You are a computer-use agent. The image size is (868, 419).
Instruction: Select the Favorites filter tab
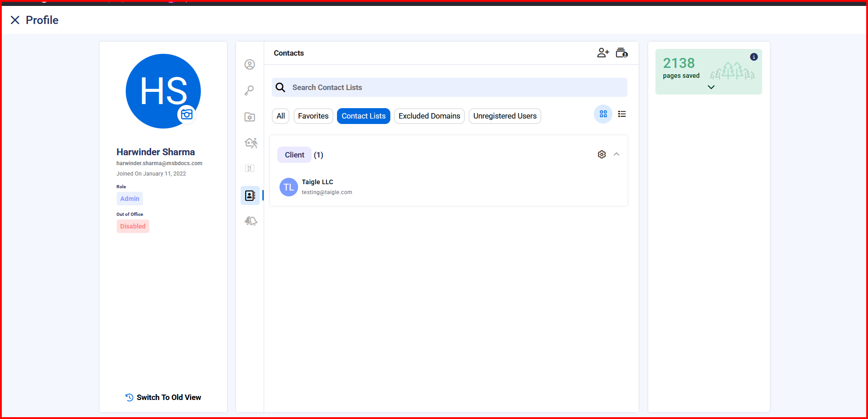pyautogui.click(x=313, y=116)
